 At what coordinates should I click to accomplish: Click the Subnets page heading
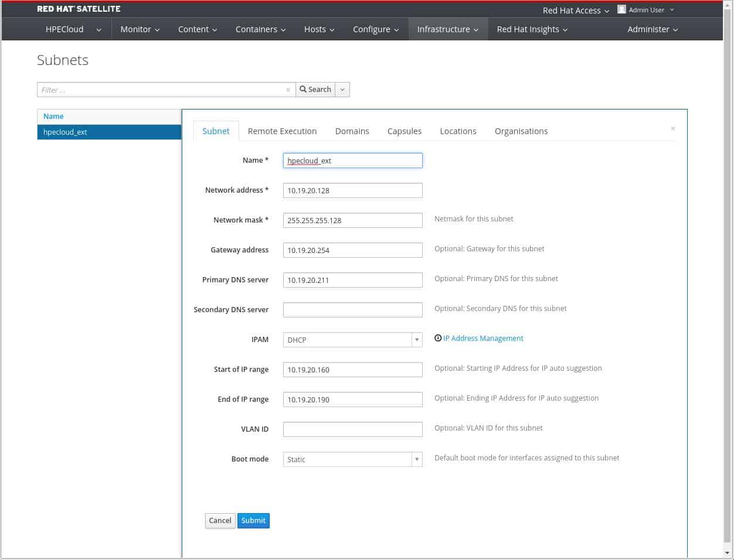pos(63,60)
